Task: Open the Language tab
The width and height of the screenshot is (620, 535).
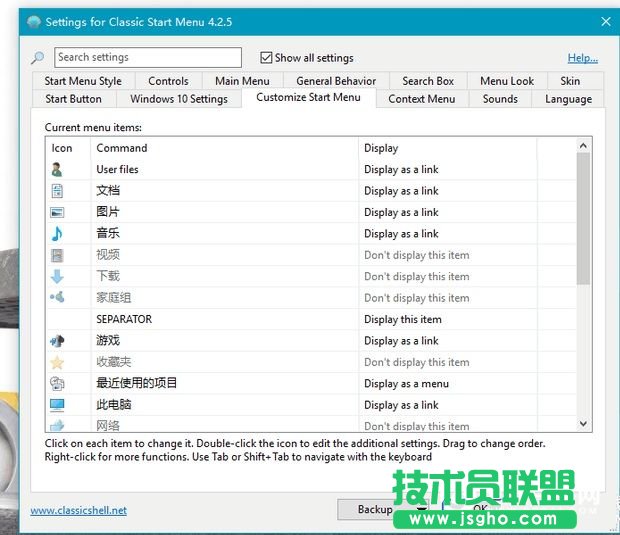Action: [x=569, y=99]
